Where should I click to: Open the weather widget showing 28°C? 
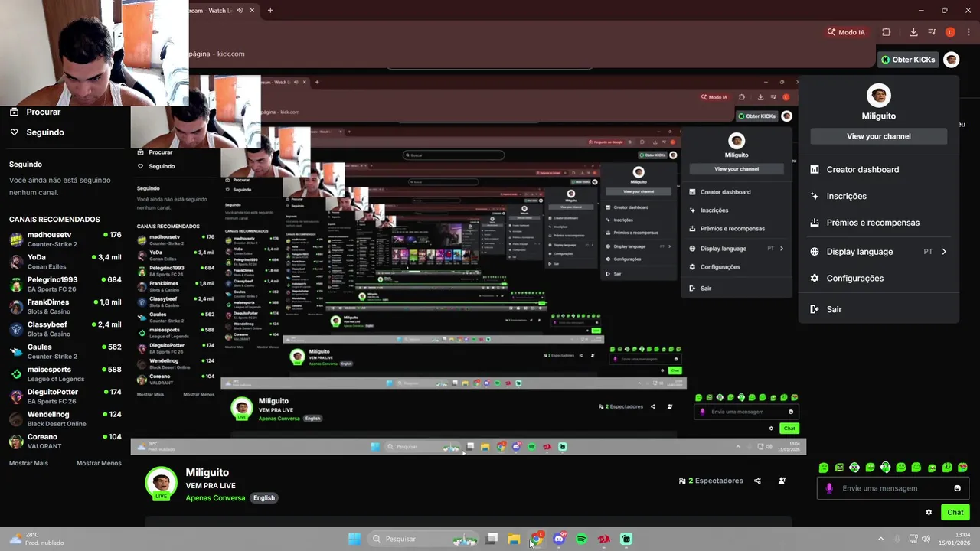[37, 539]
